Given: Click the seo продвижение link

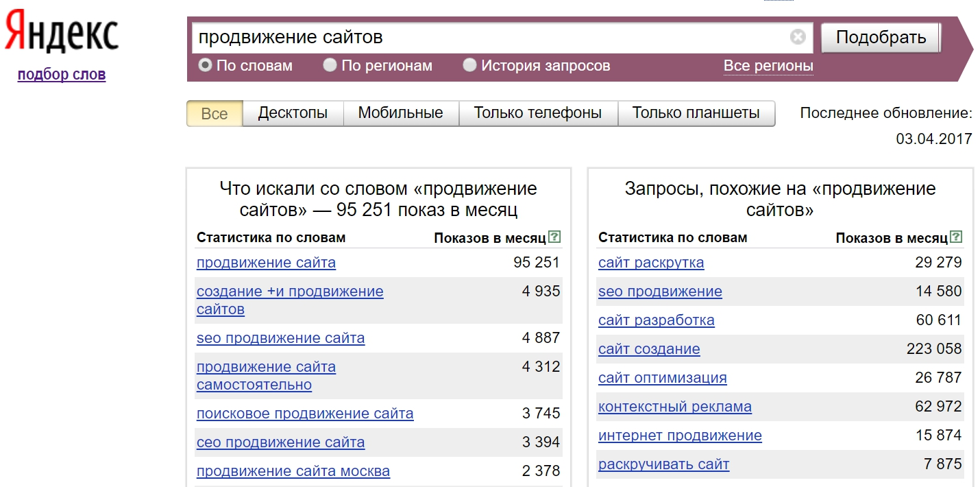Looking at the screenshot, I should coord(660,291).
